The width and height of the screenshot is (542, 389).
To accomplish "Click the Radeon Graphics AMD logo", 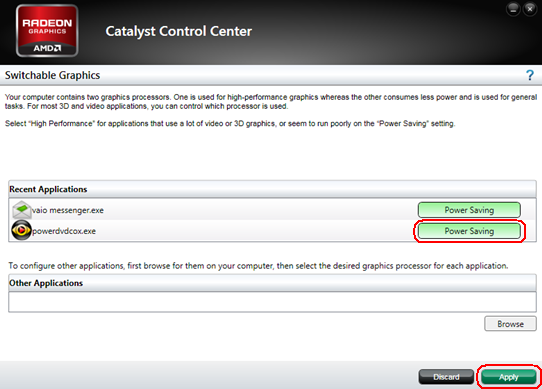I will [x=47, y=31].
